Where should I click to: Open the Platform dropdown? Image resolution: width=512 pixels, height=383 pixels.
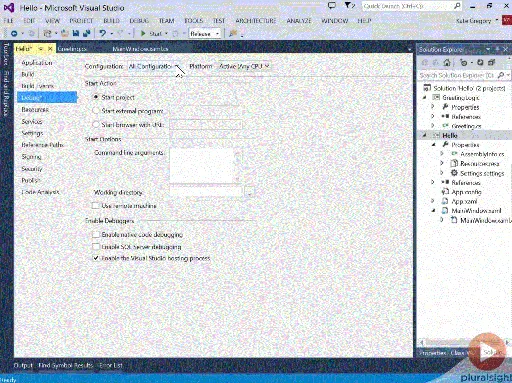coord(244,66)
